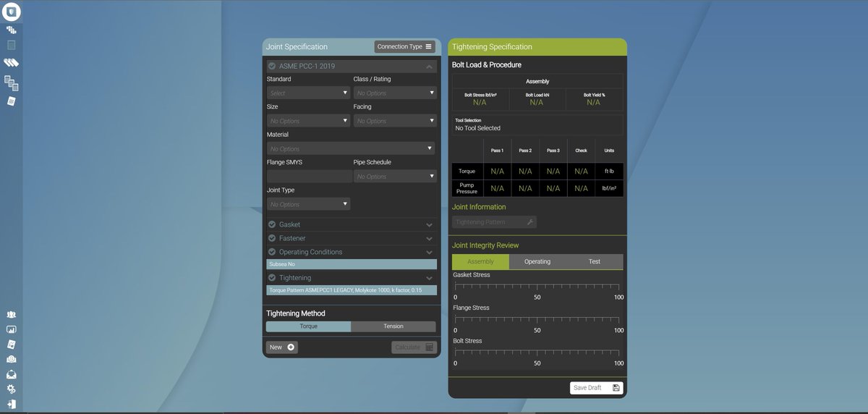Switch to Test integrity review tab
This screenshot has height=414, width=868.
pyautogui.click(x=594, y=261)
